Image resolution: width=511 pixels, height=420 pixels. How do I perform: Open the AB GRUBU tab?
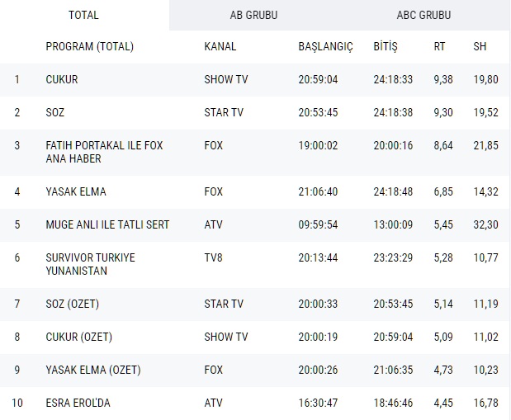pos(253,15)
